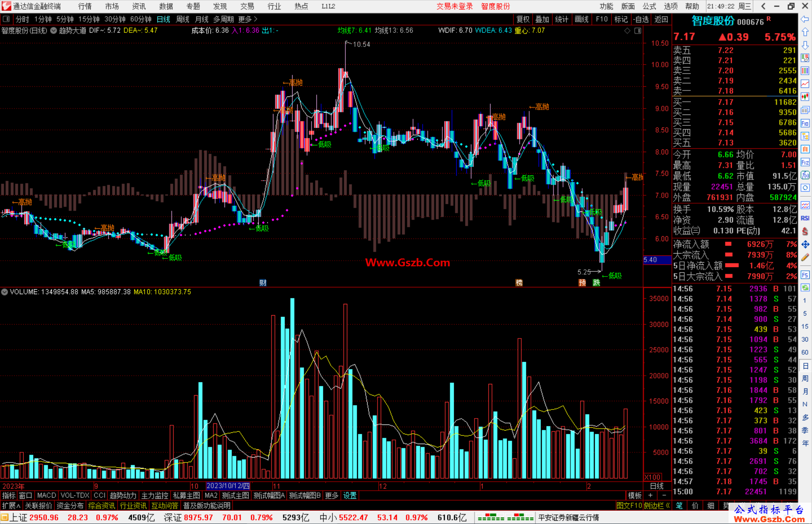Switch chart period to 30分钟
Image resolution: width=812 pixels, height=524 pixels.
(115, 19)
